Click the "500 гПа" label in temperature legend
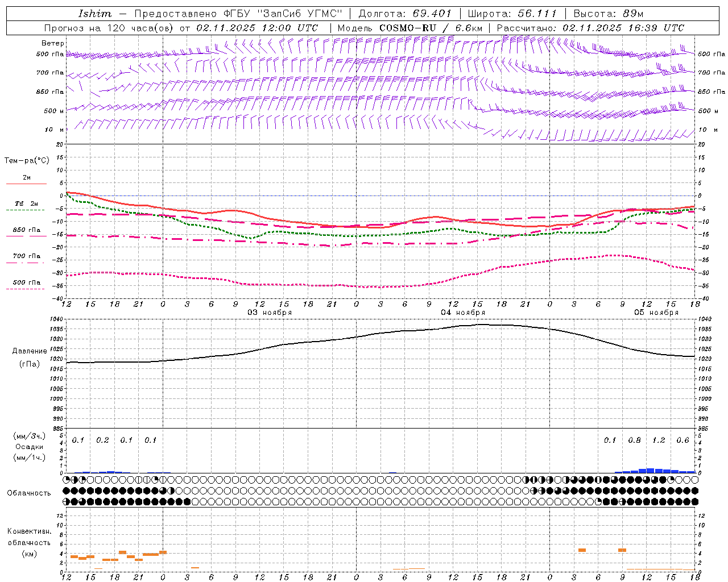Image resolution: width=728 pixels, height=582 pixels. [x=27, y=282]
